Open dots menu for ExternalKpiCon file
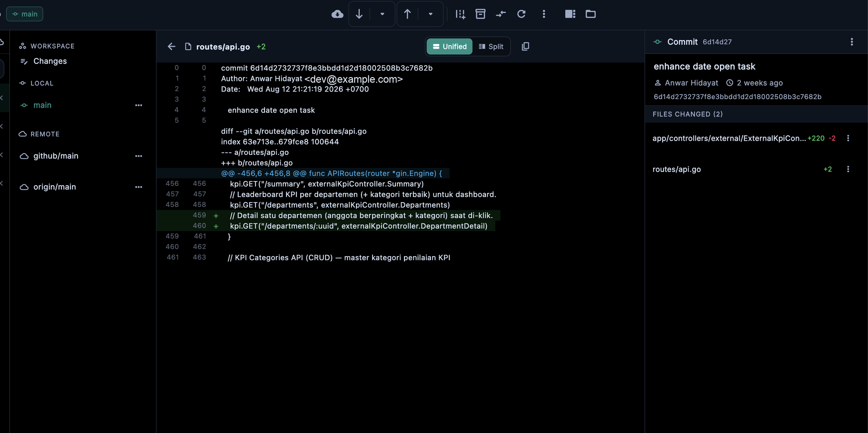The width and height of the screenshot is (868, 433). coord(848,138)
